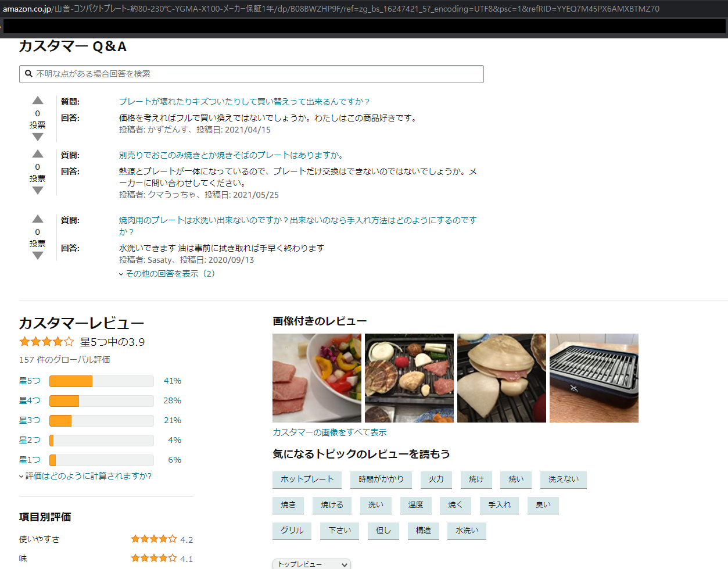The width and height of the screenshot is (728, 569).
Task: Search the customer Q&A input field
Action: [x=252, y=74]
